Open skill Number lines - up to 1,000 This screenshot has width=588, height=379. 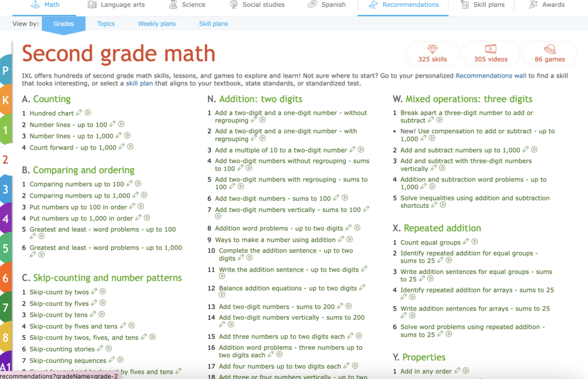[71, 136]
